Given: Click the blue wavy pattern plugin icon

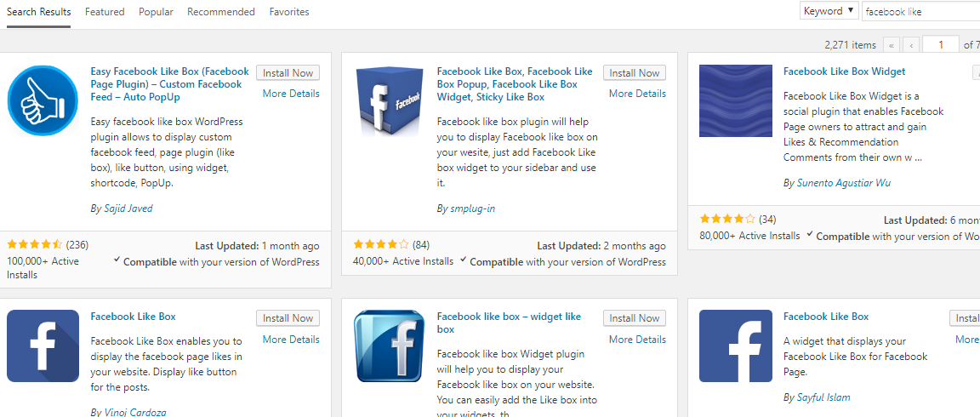Looking at the screenshot, I should coord(736,100).
